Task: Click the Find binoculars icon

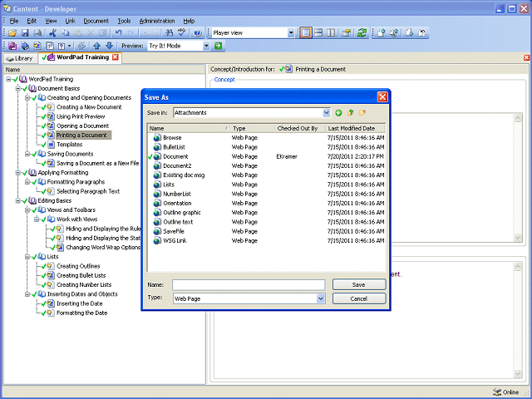Action: pos(169,33)
